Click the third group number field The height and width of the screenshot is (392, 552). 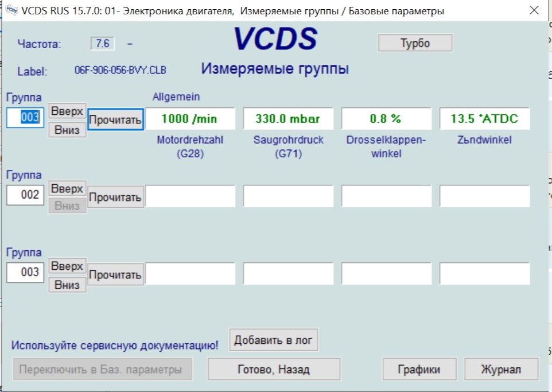[25, 273]
